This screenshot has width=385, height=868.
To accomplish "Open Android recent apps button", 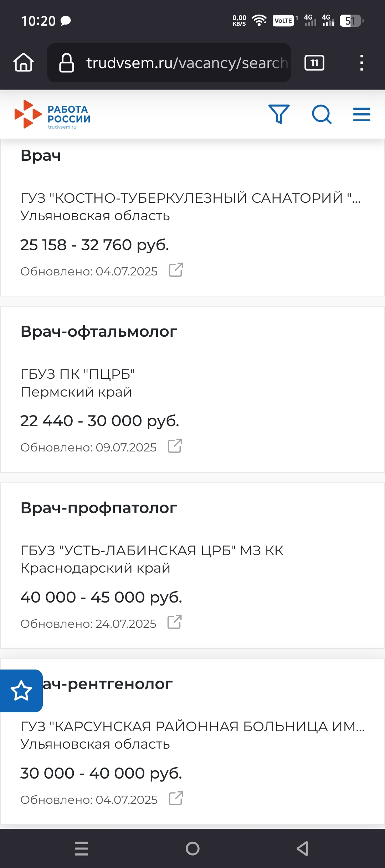I will (82, 848).
